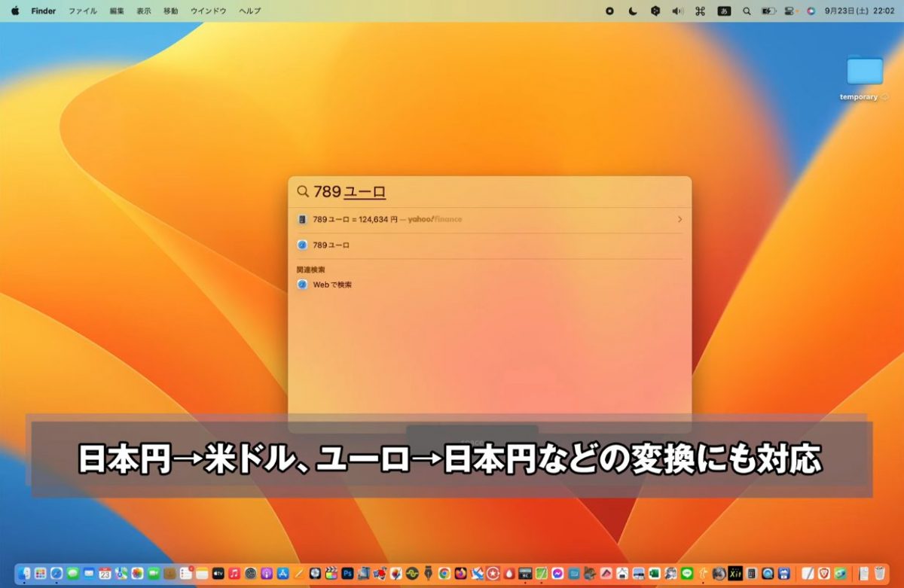Switch the Japanese input source (あ) menu
The width and height of the screenshot is (904, 588).
724,11
